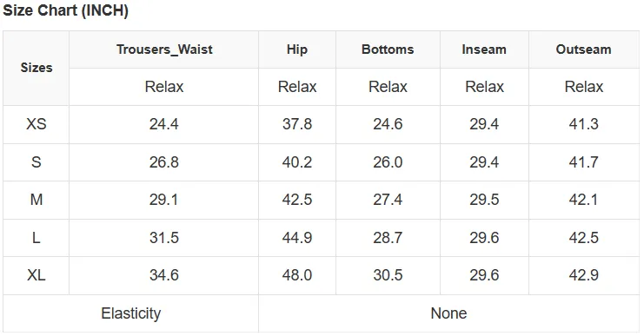
Task: Select the Inseam column header
Action: click(x=484, y=49)
